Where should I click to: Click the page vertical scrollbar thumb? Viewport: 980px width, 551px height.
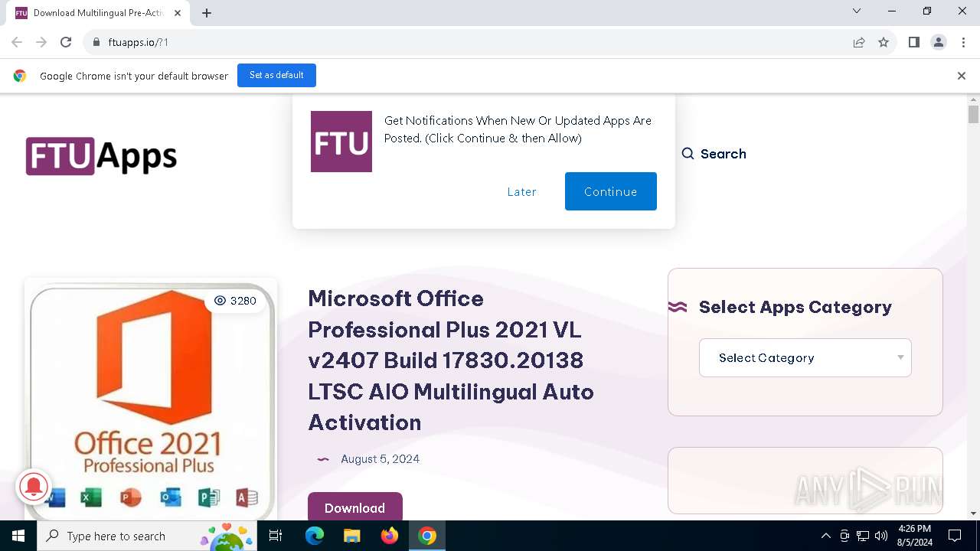(973, 114)
